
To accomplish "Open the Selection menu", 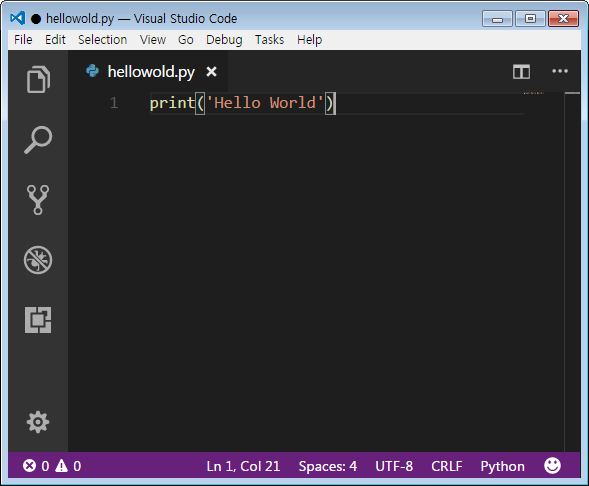I will 103,39.
